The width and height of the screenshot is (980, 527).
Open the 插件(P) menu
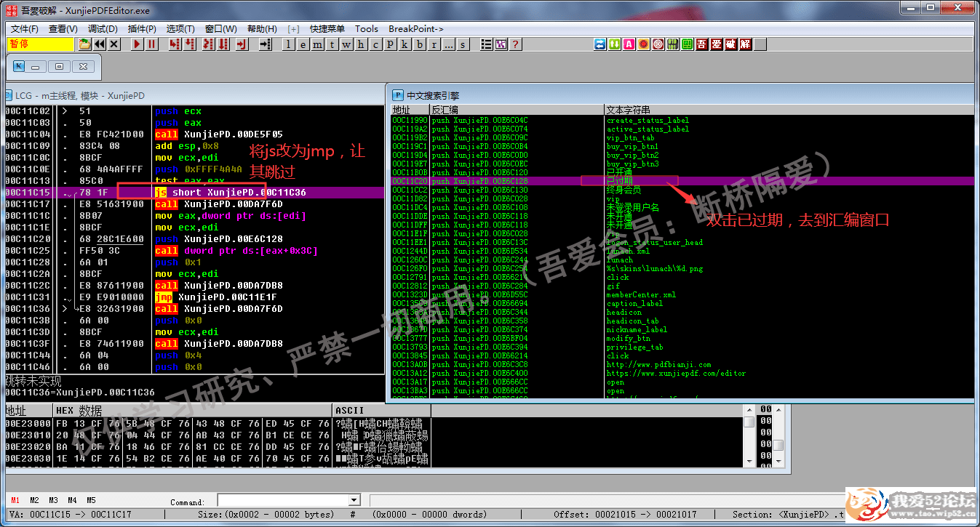coord(142,29)
